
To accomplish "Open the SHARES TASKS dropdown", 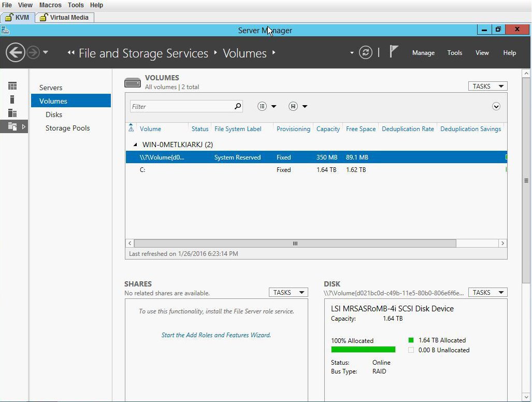I will click(288, 292).
